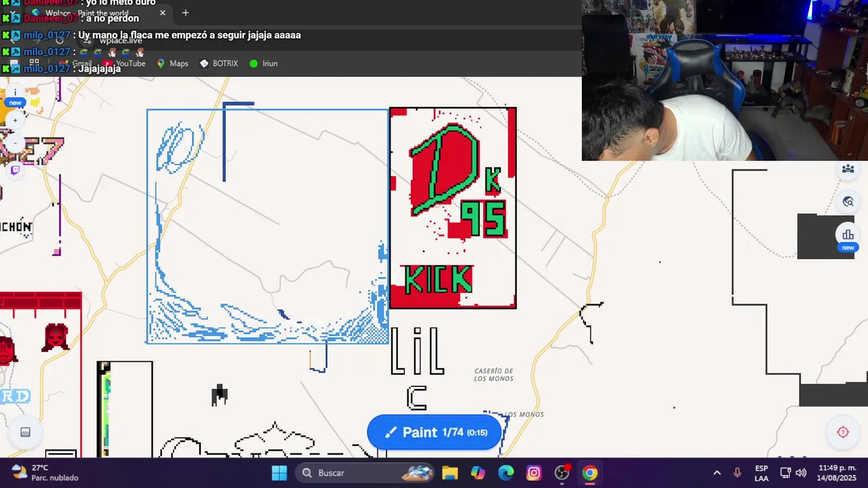Open File Explorer from the taskbar
This screenshot has height=488, width=868.
click(450, 473)
